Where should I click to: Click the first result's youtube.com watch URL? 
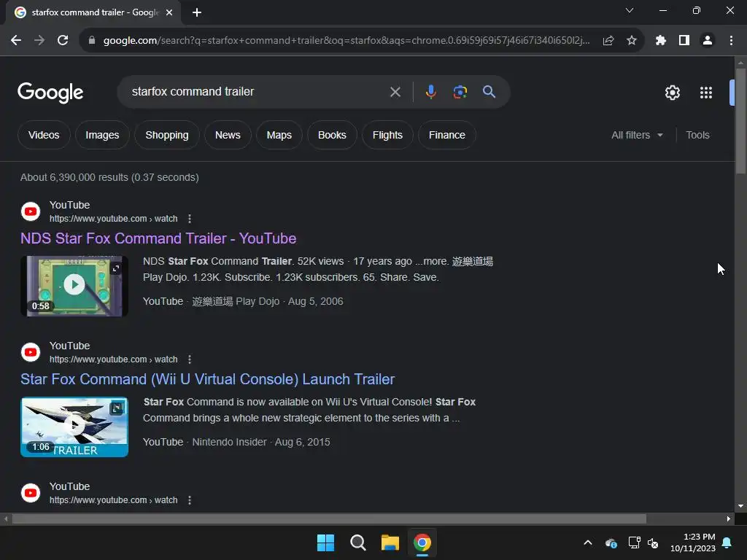pyautogui.click(x=113, y=219)
